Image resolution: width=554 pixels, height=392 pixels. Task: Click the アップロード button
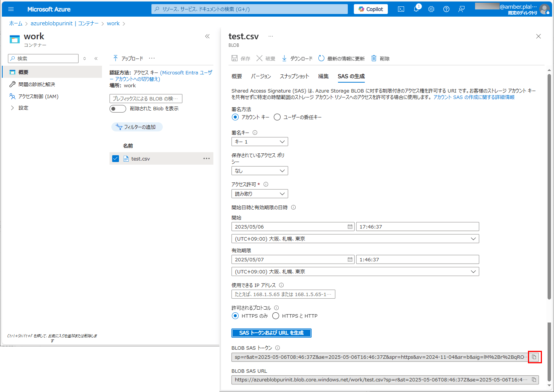128,59
